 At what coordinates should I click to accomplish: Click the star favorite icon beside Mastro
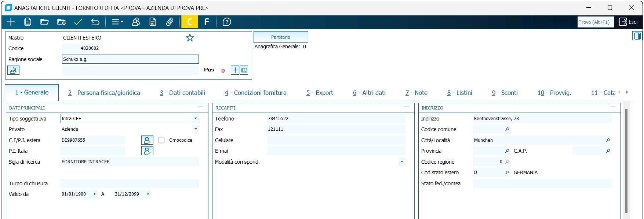190,38
